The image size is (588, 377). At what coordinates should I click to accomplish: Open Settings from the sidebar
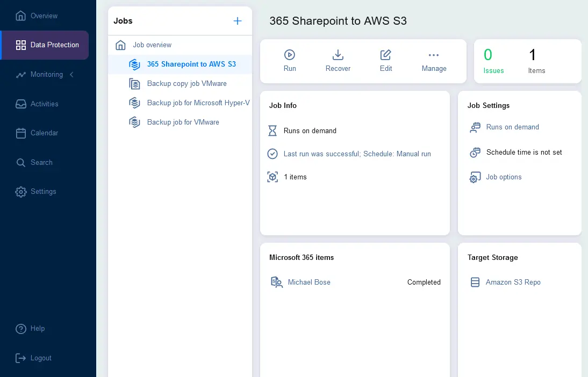click(44, 192)
